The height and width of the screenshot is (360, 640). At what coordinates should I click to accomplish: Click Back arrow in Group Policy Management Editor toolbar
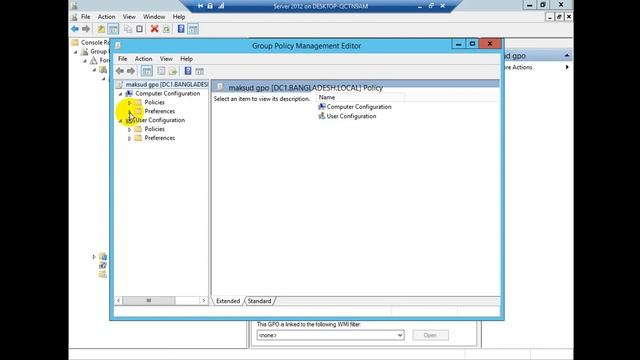point(120,71)
